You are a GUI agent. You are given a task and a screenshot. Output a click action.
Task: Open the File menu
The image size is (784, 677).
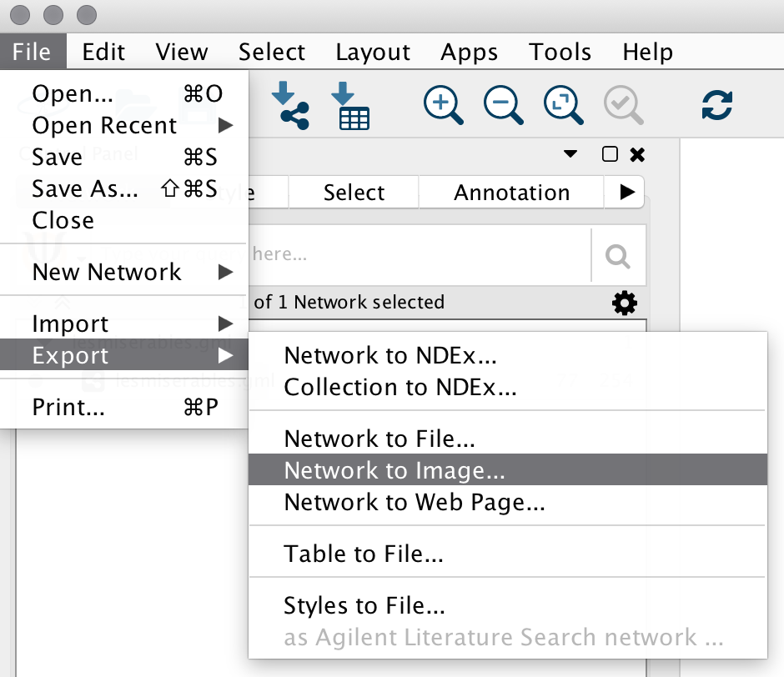(x=32, y=52)
